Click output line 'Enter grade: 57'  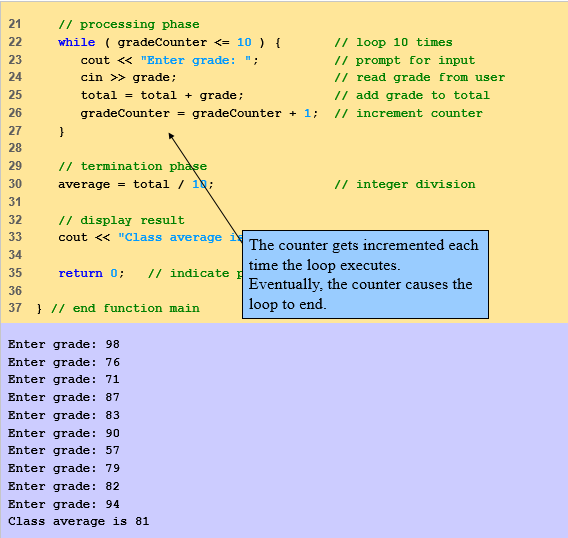click(64, 450)
